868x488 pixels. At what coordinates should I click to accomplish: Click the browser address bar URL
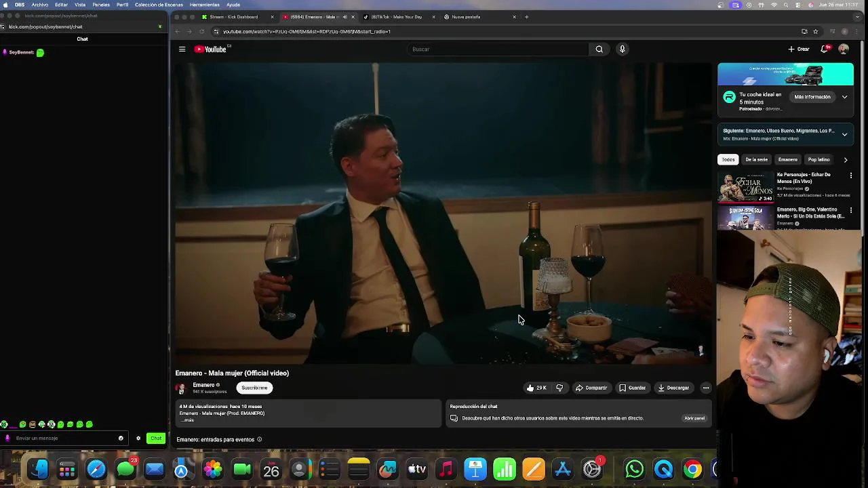307,31
